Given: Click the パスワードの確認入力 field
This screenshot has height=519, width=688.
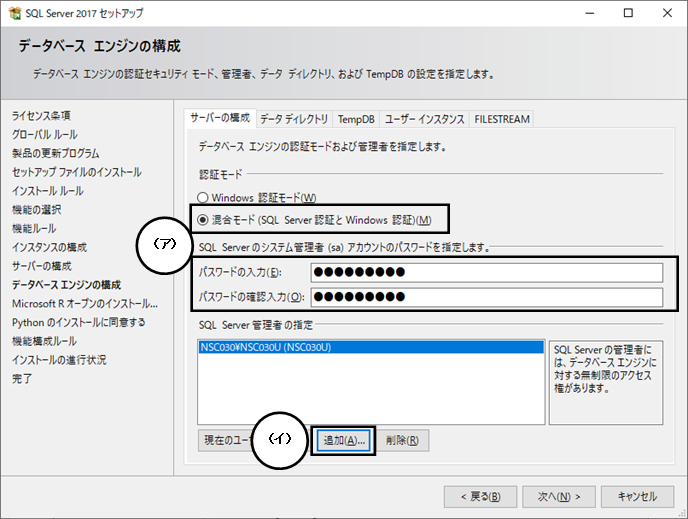Looking at the screenshot, I should pyautogui.click(x=487, y=297).
